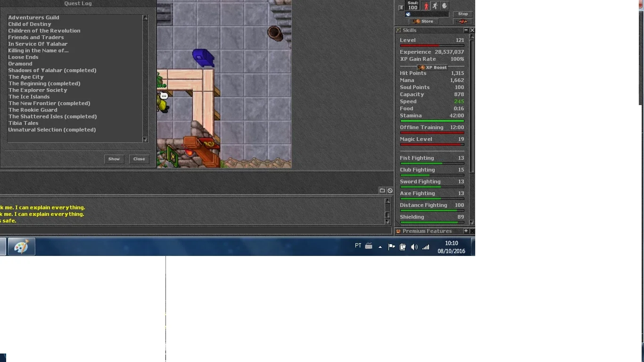Open the Store
644x362 pixels.
click(x=423, y=21)
